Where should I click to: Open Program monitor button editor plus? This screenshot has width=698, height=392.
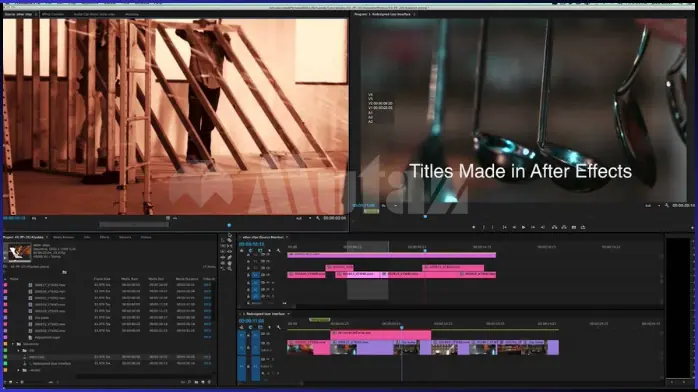pos(692,227)
